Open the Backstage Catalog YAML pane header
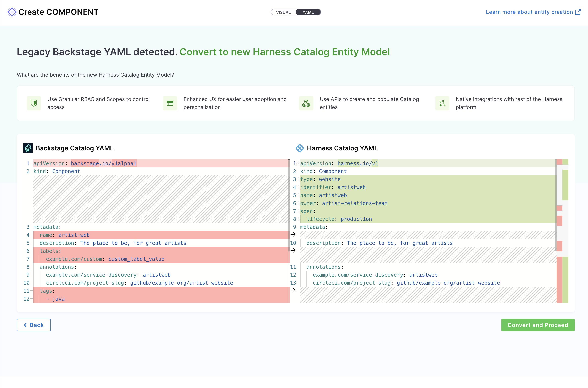 [75, 148]
